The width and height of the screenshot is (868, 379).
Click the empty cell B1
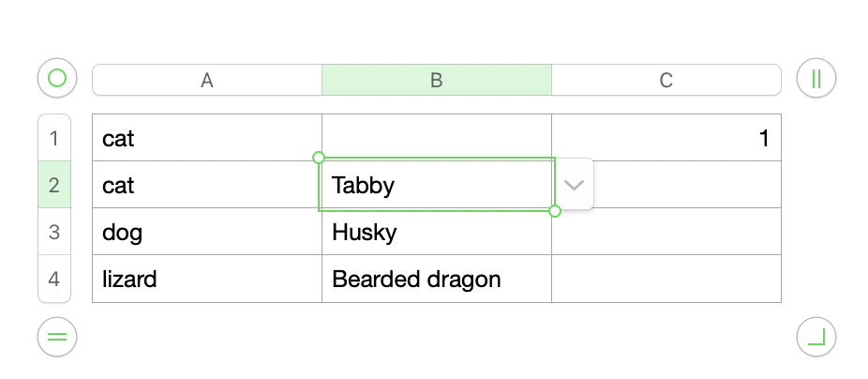click(437, 137)
